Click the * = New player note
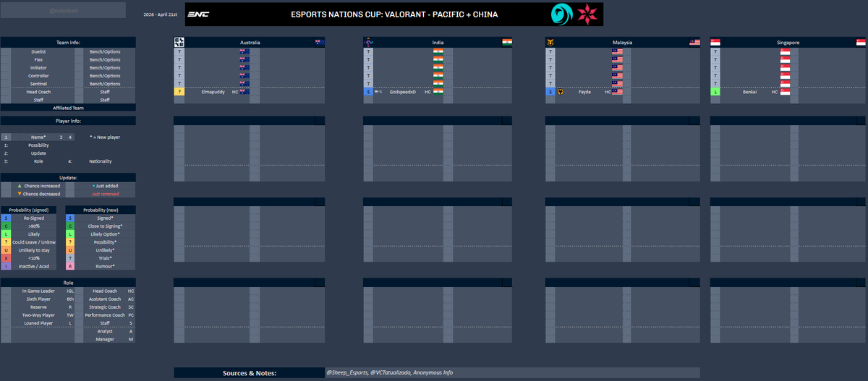 (x=105, y=137)
